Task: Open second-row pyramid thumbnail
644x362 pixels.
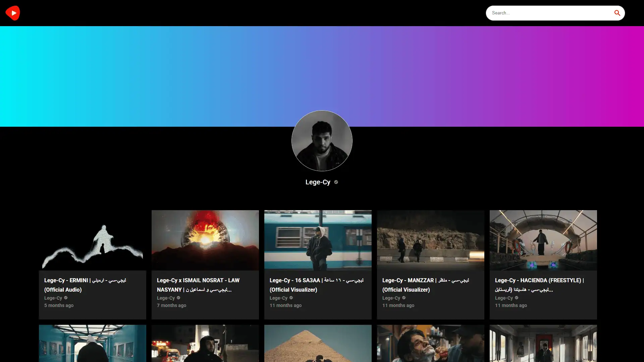Action: (318, 343)
